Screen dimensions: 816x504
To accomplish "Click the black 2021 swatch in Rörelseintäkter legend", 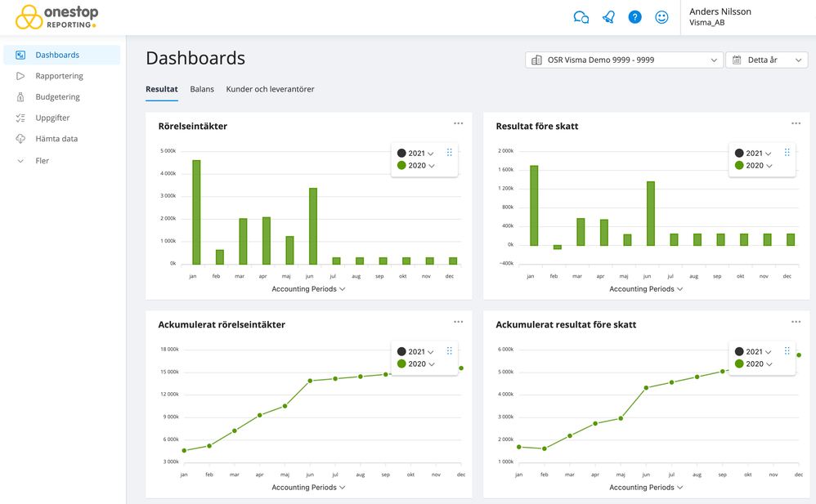I will click(401, 154).
